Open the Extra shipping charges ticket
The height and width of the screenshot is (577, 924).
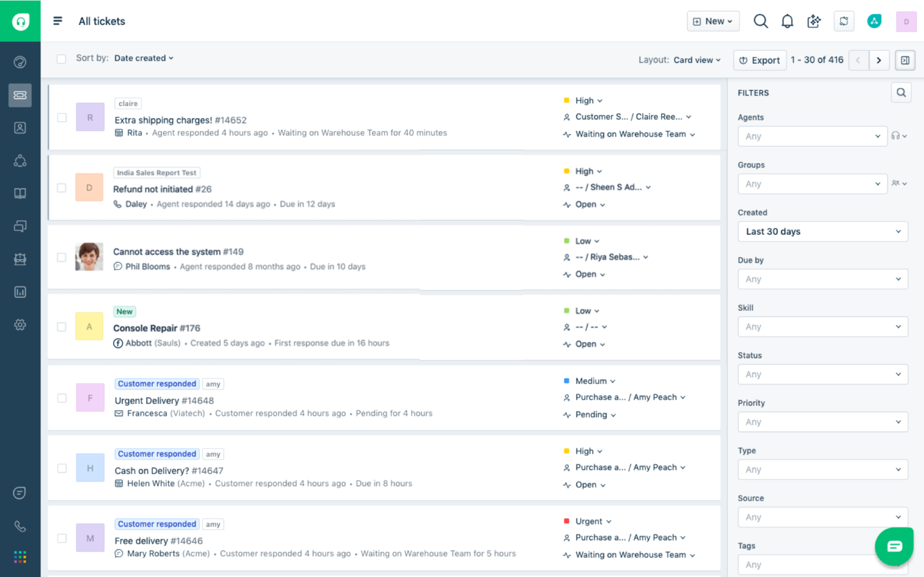click(x=164, y=120)
